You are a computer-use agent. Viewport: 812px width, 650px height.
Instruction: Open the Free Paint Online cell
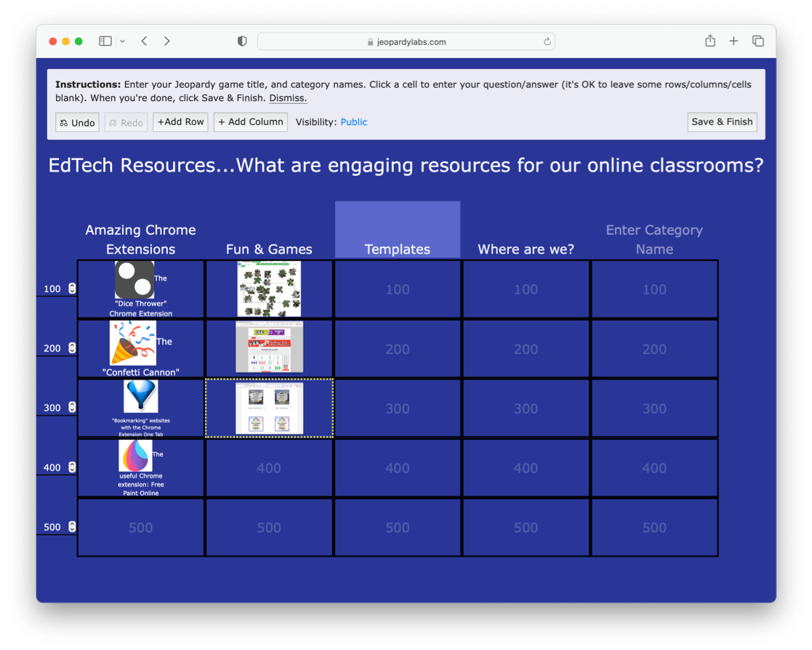click(140, 468)
